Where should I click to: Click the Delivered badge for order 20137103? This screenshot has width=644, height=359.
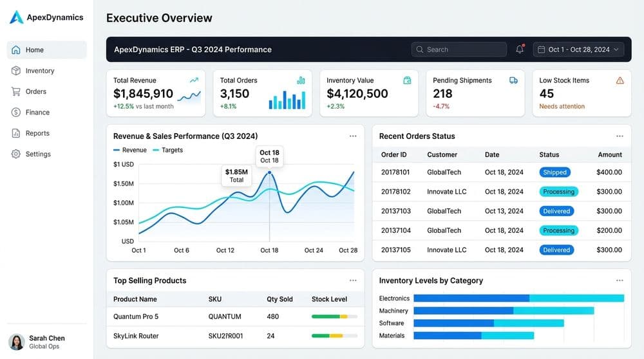click(556, 211)
